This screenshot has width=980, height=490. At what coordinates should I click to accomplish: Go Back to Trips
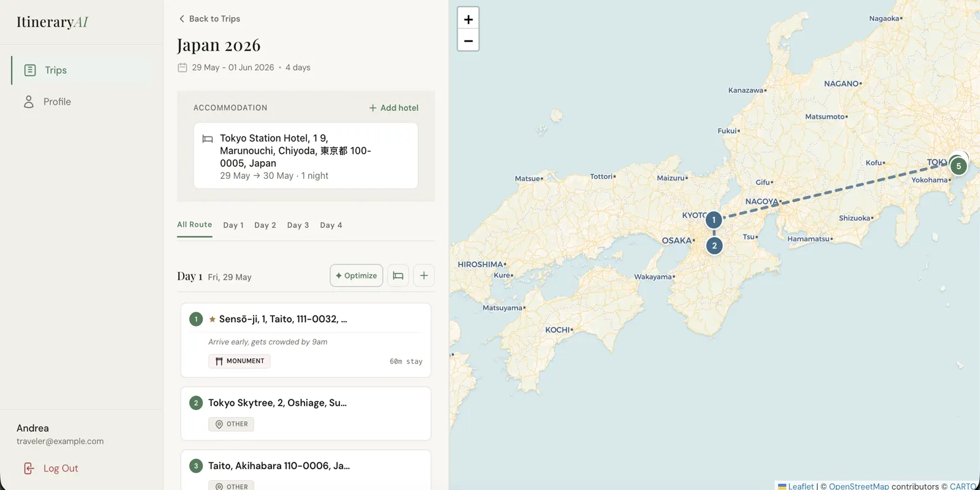click(x=209, y=19)
